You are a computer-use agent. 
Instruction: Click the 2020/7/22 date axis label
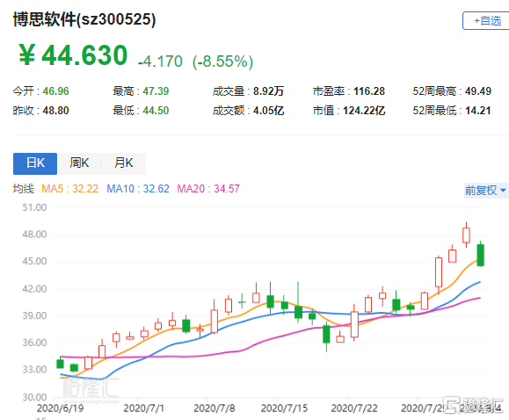[x=354, y=409]
